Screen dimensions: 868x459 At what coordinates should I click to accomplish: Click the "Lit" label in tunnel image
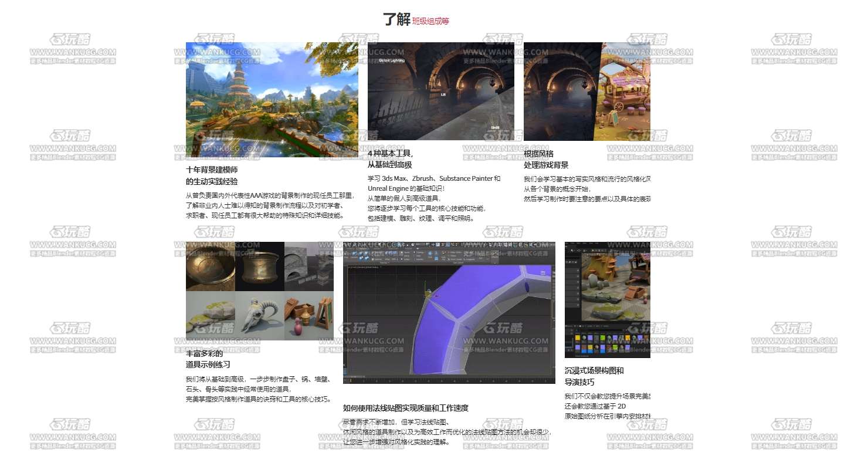click(443, 95)
